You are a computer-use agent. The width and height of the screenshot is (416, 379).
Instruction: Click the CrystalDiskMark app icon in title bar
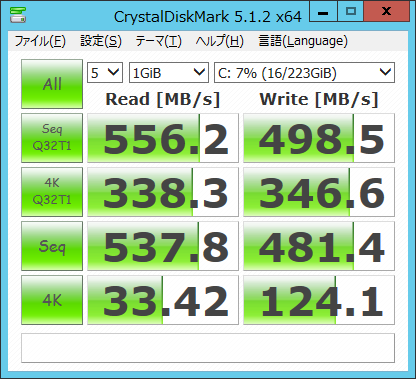[18, 15]
